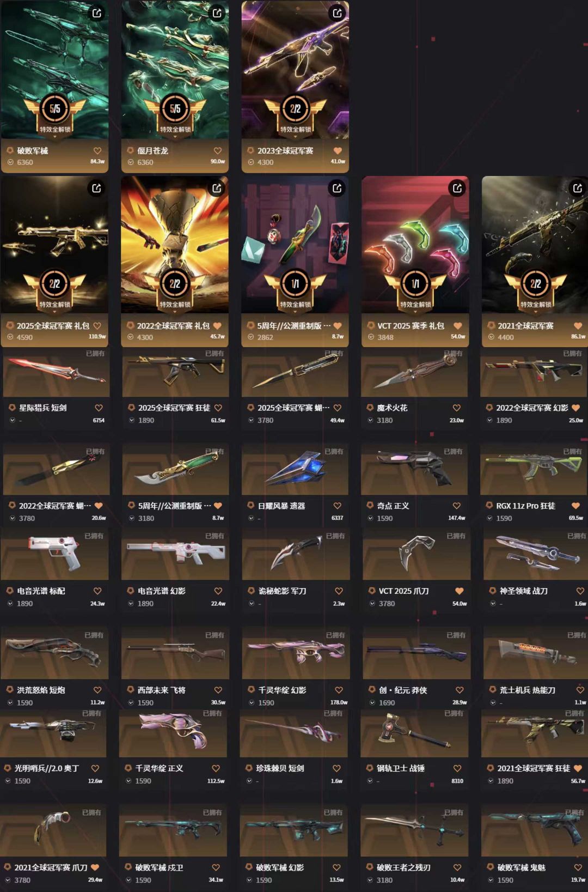This screenshot has width=588, height=892.
Task: Open share for 2023全球冠军赛 bundle
Action: coord(338,13)
